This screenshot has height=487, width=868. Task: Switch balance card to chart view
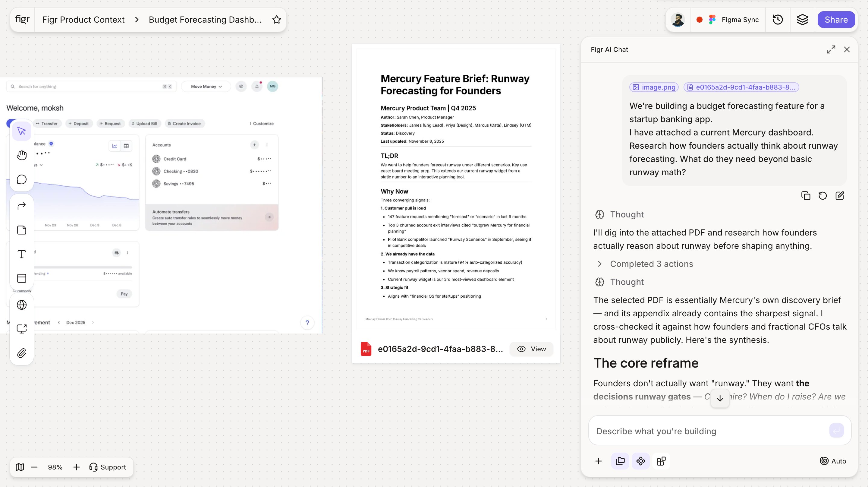pos(115,146)
